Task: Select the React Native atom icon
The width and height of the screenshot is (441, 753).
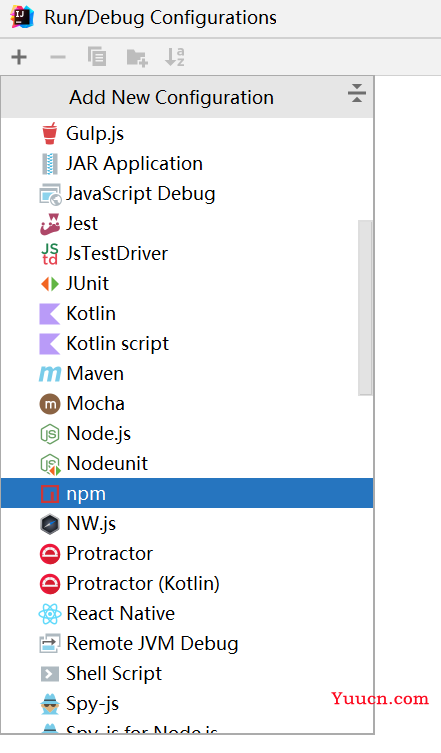Action: 50,614
